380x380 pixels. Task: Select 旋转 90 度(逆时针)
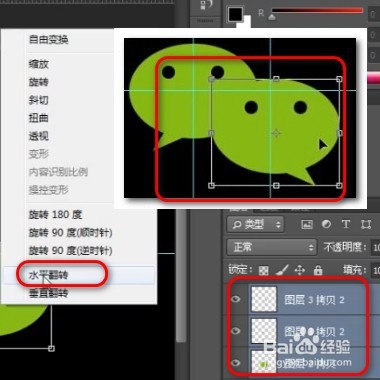70,250
